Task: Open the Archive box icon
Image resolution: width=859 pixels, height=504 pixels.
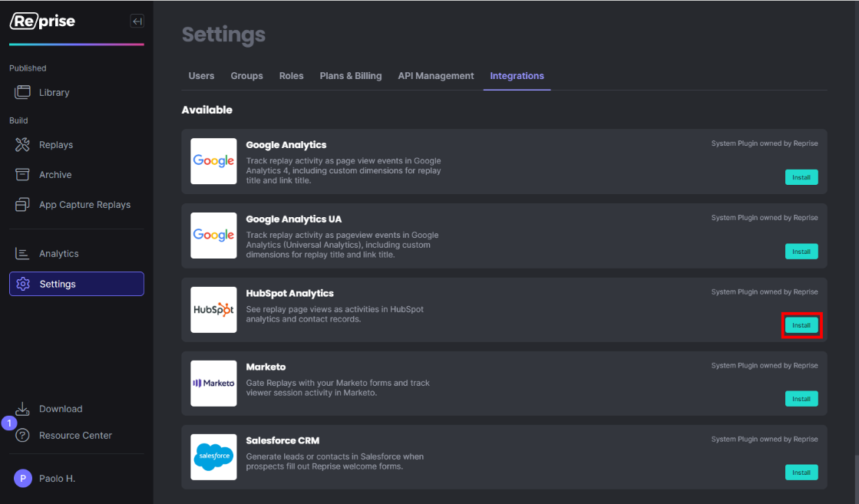Action: (x=22, y=175)
